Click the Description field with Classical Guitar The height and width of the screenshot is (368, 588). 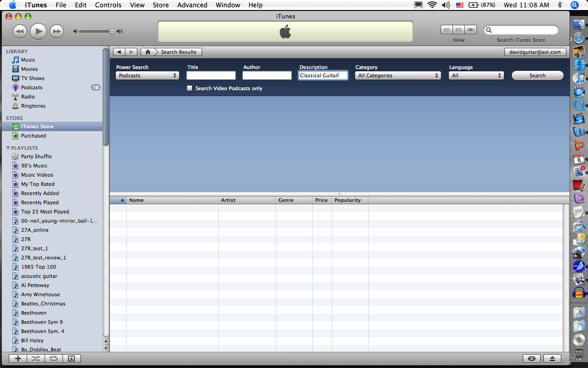tap(323, 75)
